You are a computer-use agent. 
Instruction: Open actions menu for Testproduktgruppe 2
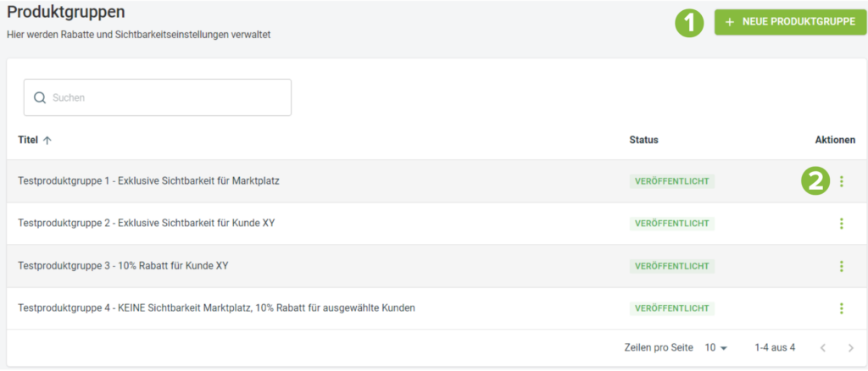pos(842,224)
